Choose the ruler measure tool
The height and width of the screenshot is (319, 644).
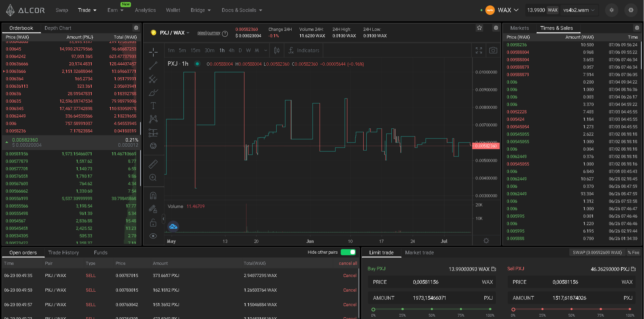coord(153,164)
